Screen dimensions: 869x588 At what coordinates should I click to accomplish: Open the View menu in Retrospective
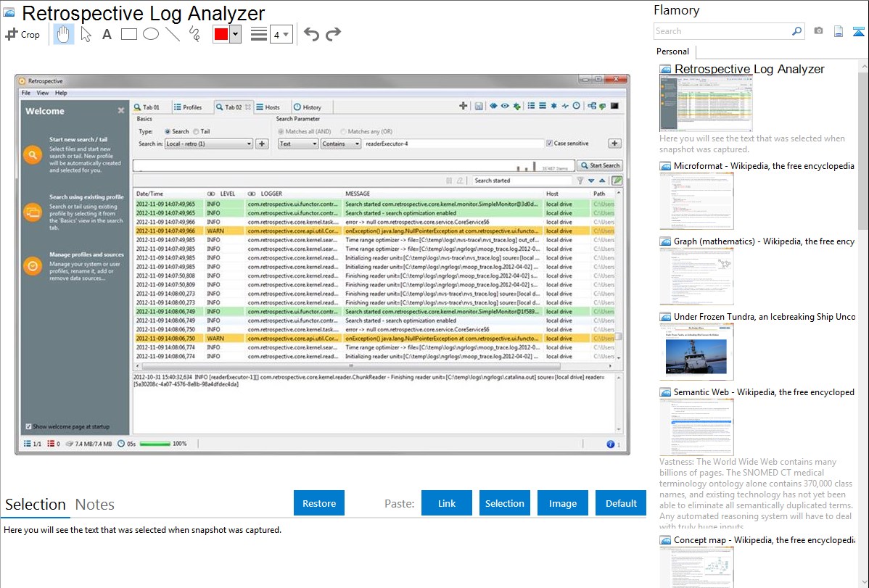coord(43,93)
